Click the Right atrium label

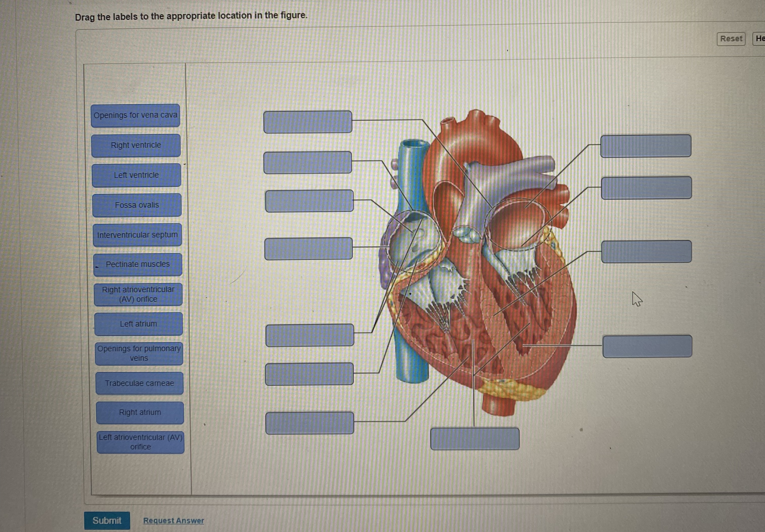pyautogui.click(x=140, y=412)
